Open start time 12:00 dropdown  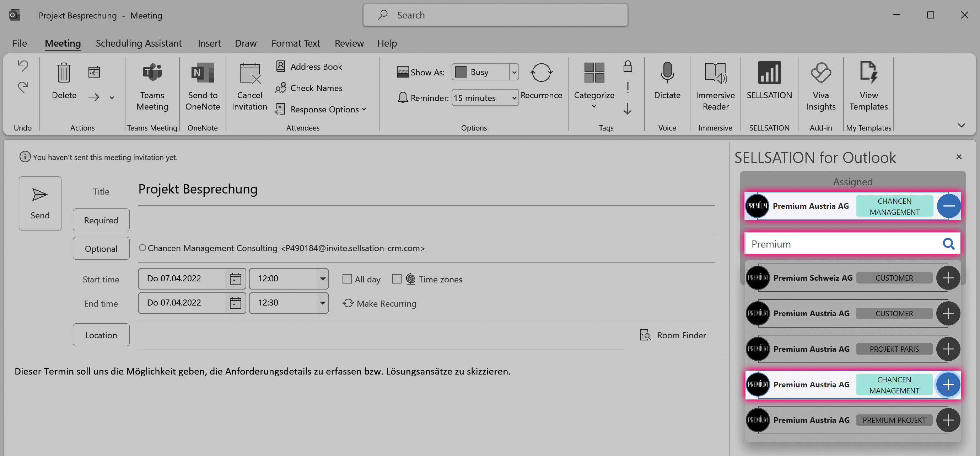(322, 279)
